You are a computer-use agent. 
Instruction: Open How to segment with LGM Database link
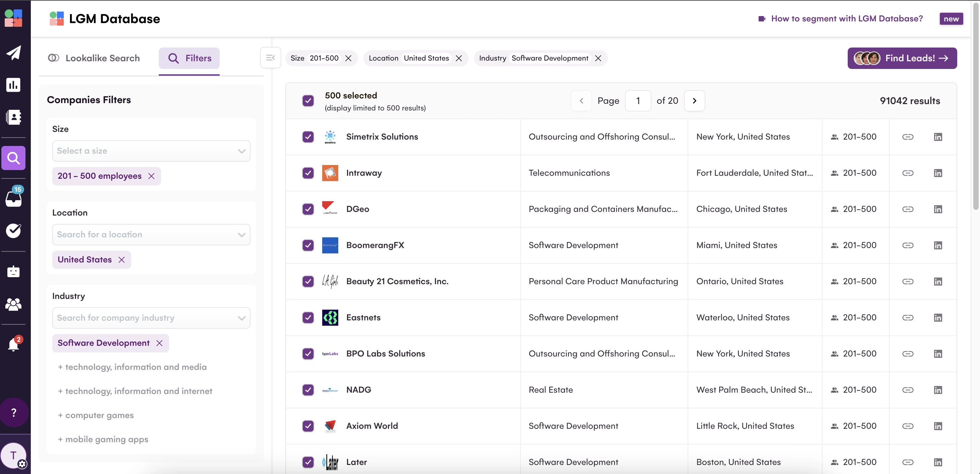[846, 19]
